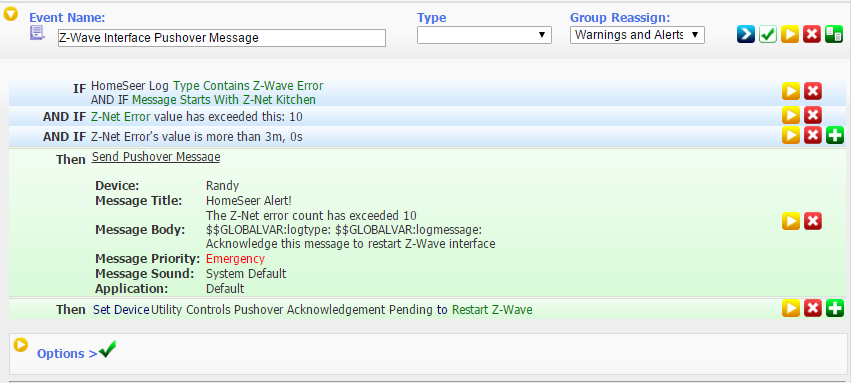Edit the HomeSeer Log Type trigger with the yellow arrow

click(x=791, y=92)
